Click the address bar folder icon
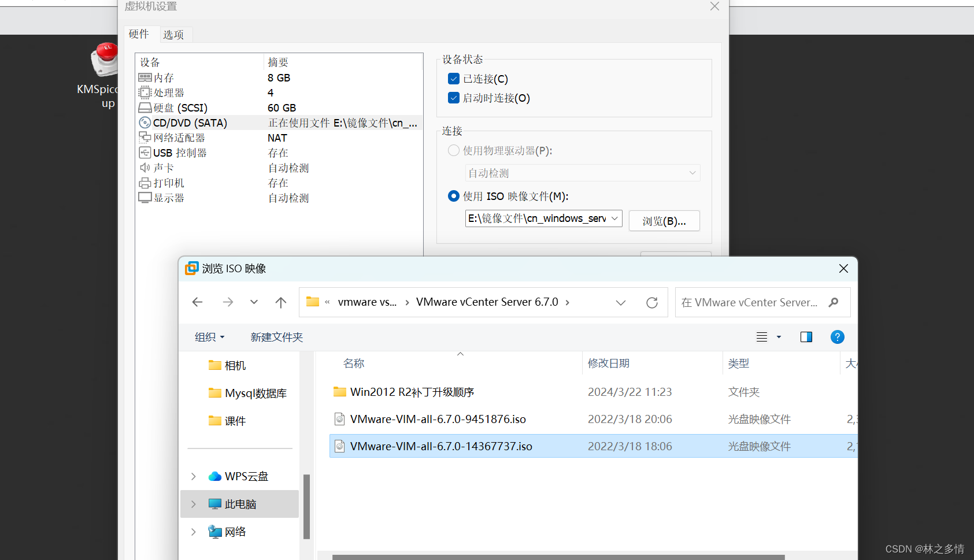 point(313,302)
